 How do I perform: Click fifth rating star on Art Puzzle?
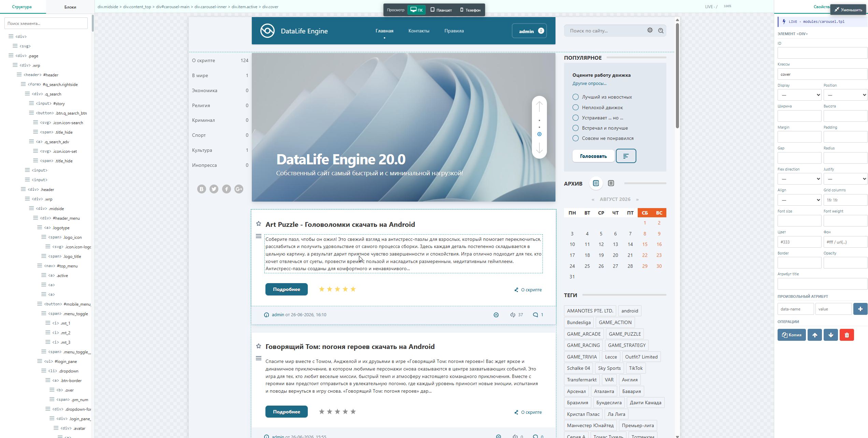coord(353,289)
